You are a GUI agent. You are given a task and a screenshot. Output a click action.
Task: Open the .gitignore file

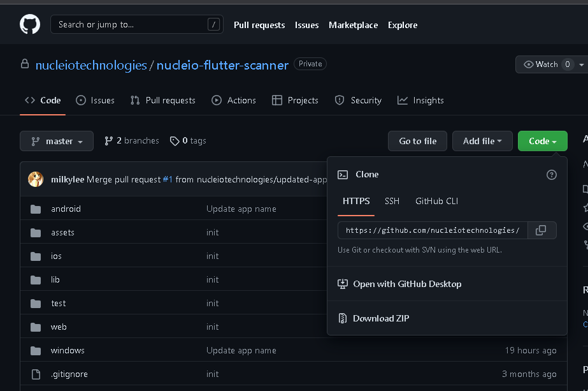tap(69, 374)
